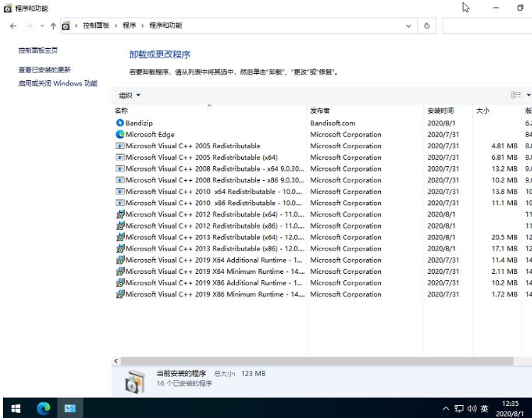Image resolution: width=532 pixels, height=418 pixels.
Task: Click icon of Visual C++ 2013 Redistributable (x86)
Action: [120, 248]
